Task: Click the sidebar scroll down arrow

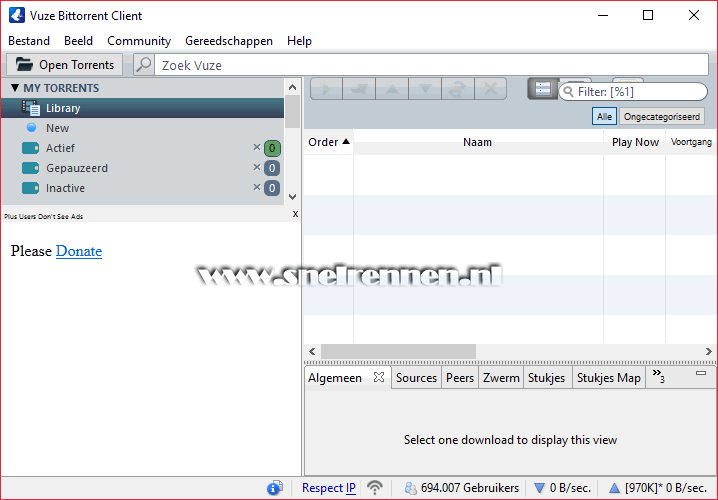Action: tap(293, 197)
